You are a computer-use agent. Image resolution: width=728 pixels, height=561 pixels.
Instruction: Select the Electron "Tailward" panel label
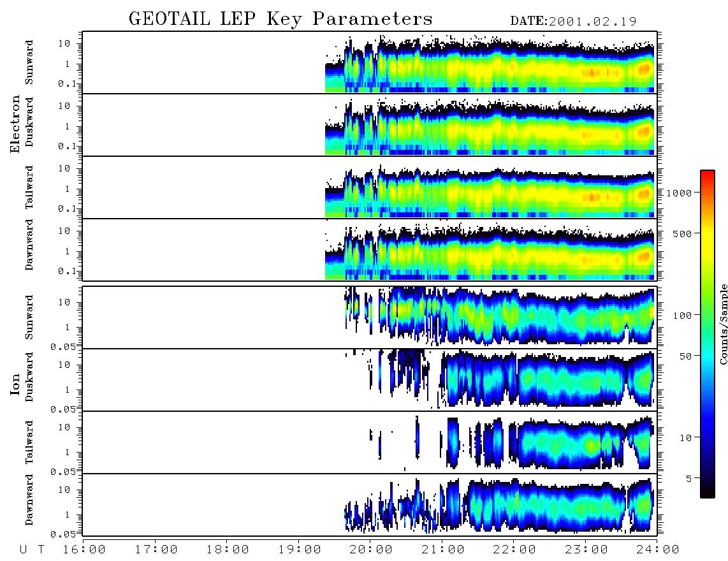[x=29, y=187]
